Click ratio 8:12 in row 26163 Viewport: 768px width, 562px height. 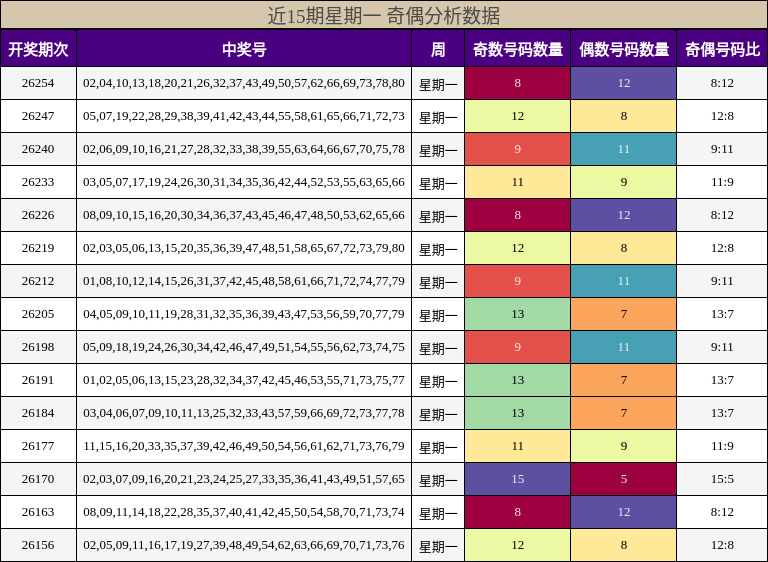[x=722, y=512]
